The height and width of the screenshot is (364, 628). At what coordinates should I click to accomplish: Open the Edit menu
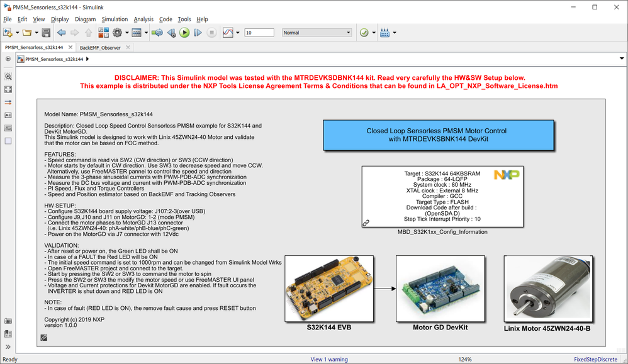pos(23,19)
